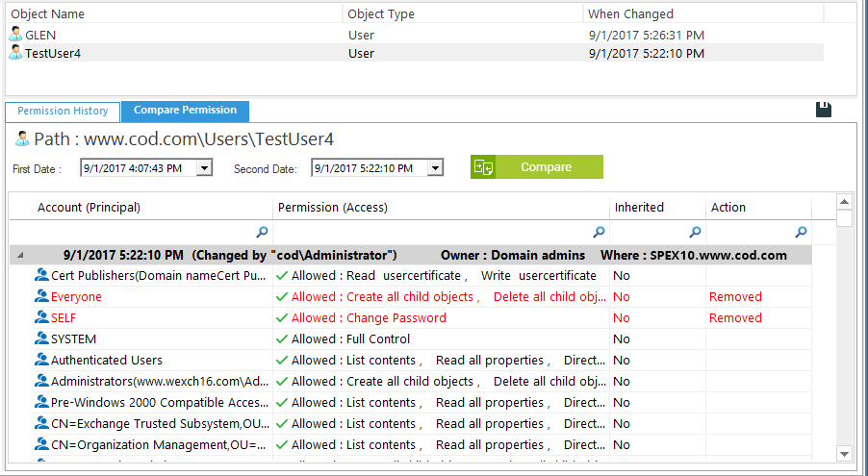Click the Everyone account icon

[41, 295]
